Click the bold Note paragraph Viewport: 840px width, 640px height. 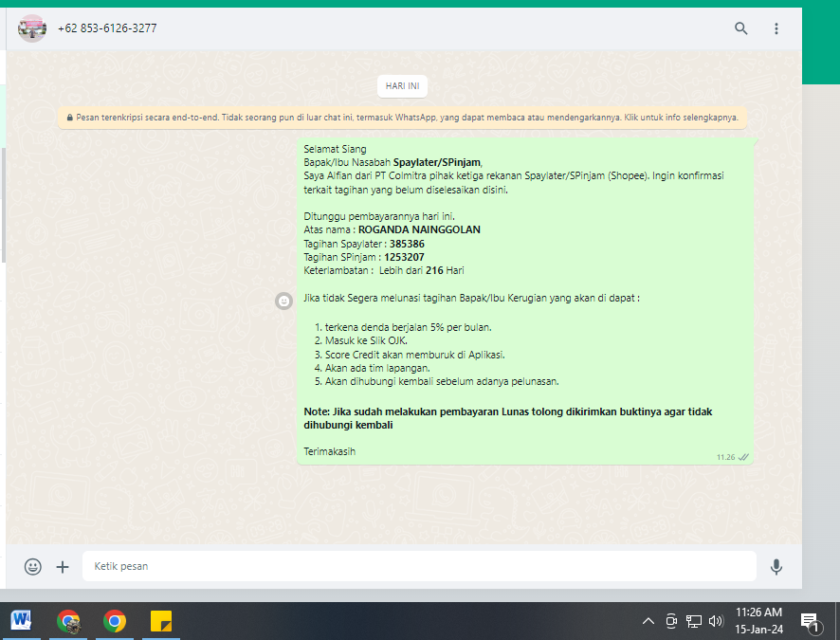click(508, 418)
